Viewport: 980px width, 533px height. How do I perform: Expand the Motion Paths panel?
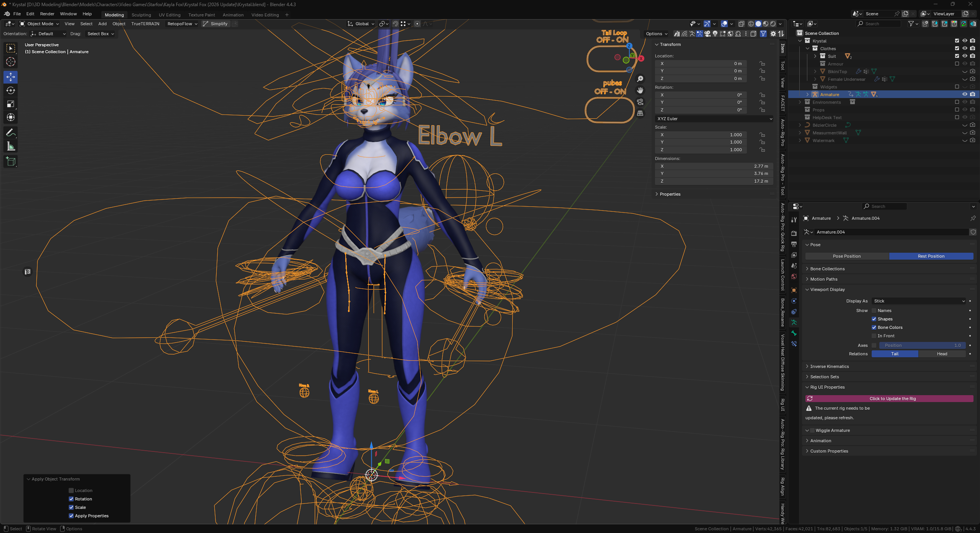(824, 279)
